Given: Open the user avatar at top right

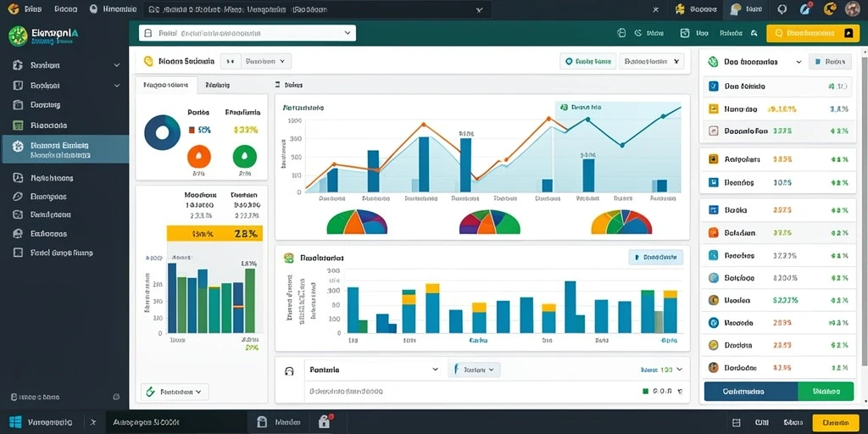Looking at the screenshot, I should 853,8.
